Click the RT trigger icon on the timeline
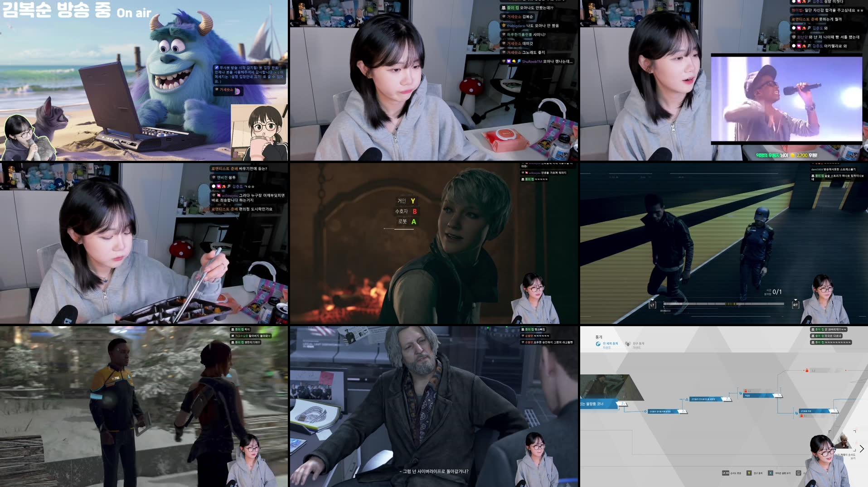Screen dimensions: 868x487 [x=796, y=305]
